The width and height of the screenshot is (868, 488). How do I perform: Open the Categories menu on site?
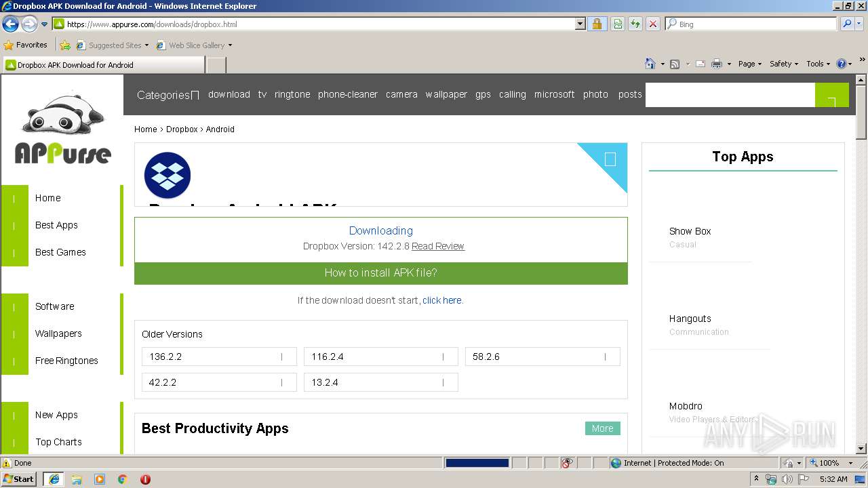[x=167, y=95]
